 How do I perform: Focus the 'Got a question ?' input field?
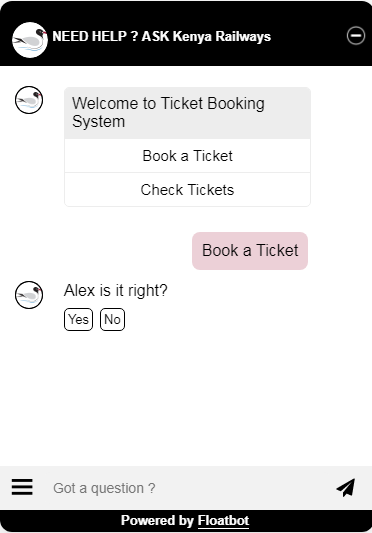pyautogui.click(x=187, y=488)
